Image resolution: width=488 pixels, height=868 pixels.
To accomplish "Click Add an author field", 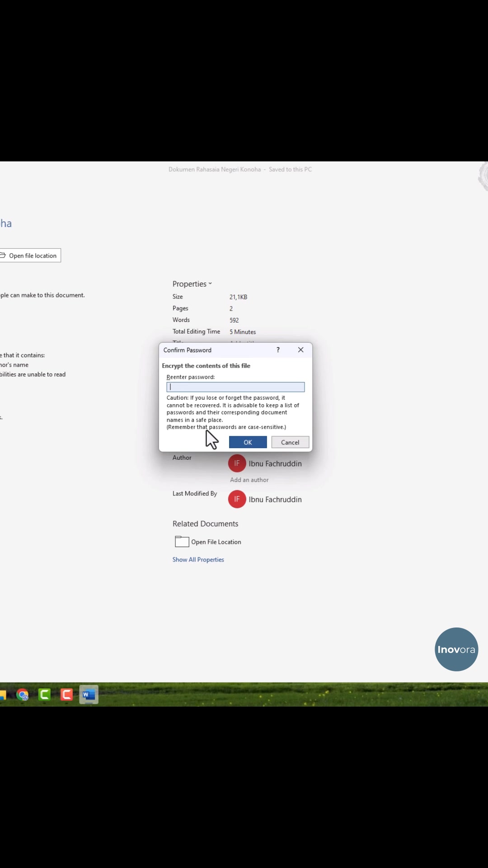I will (x=249, y=480).
